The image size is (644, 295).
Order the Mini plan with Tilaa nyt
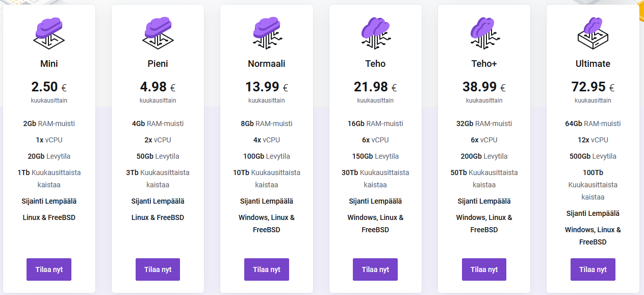pos(49,269)
